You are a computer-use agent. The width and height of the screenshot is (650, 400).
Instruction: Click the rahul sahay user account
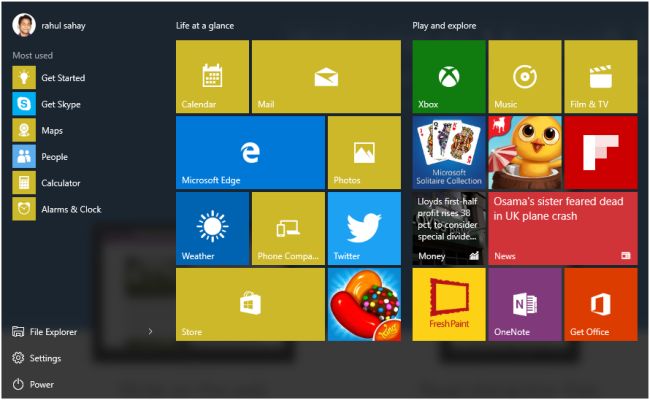[49, 25]
